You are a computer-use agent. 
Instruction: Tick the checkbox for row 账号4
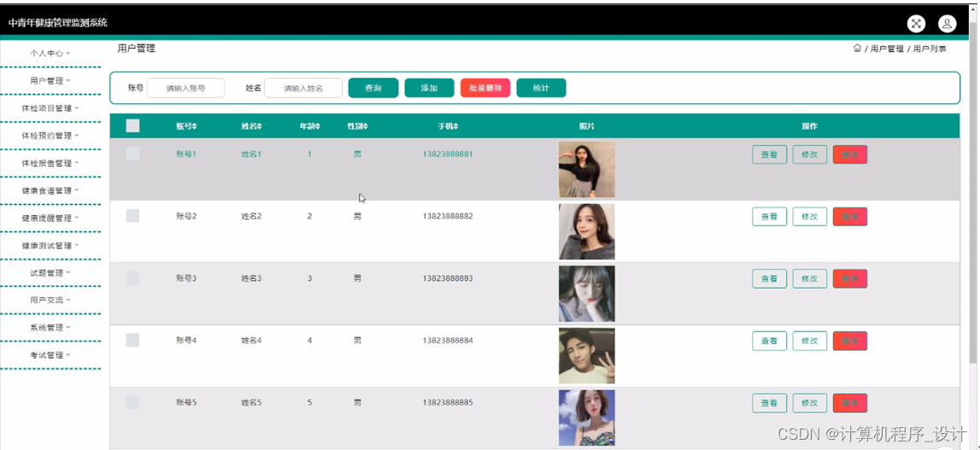click(x=132, y=340)
